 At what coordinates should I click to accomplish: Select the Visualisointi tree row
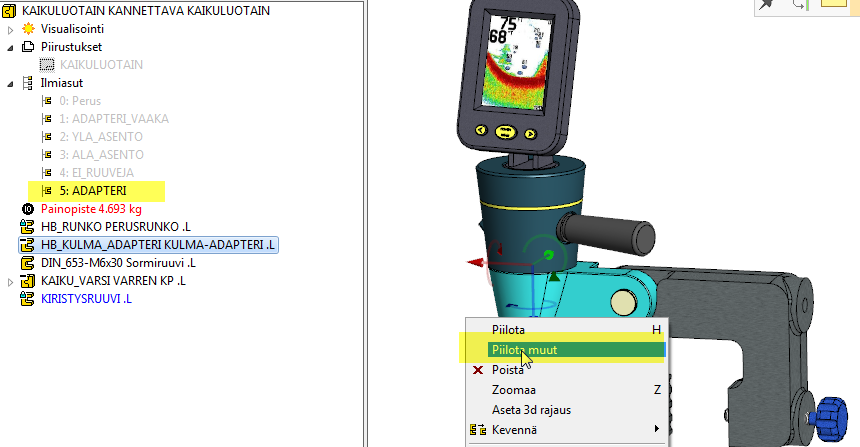72,29
